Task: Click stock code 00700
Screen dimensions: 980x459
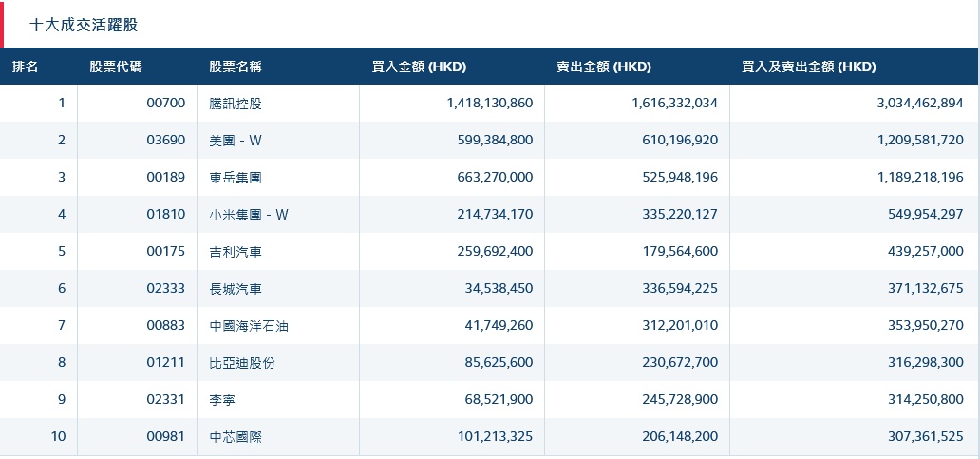Action: 165,103
